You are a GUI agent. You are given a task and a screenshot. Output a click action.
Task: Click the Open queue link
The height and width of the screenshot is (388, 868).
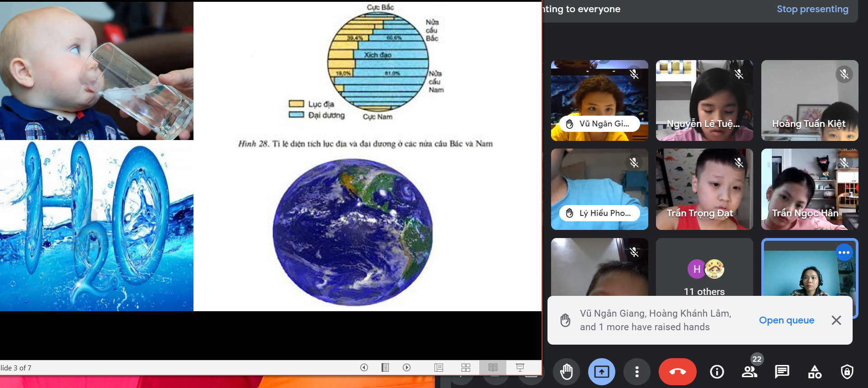click(x=786, y=320)
